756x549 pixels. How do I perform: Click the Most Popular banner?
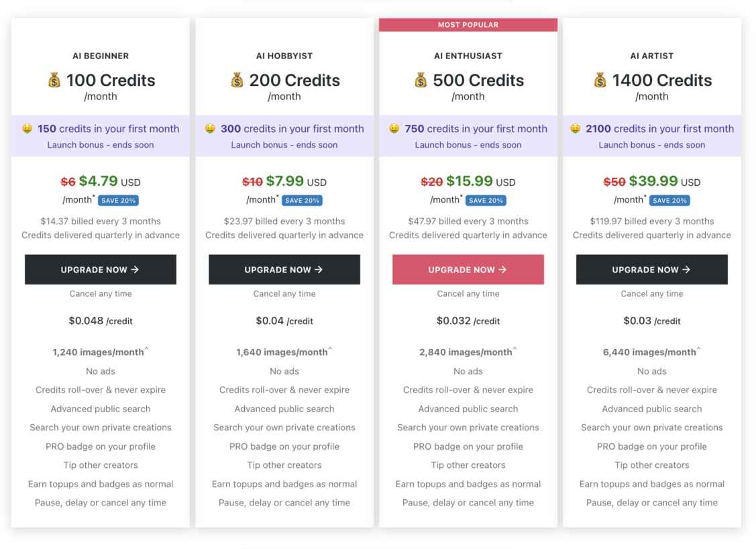click(x=468, y=25)
